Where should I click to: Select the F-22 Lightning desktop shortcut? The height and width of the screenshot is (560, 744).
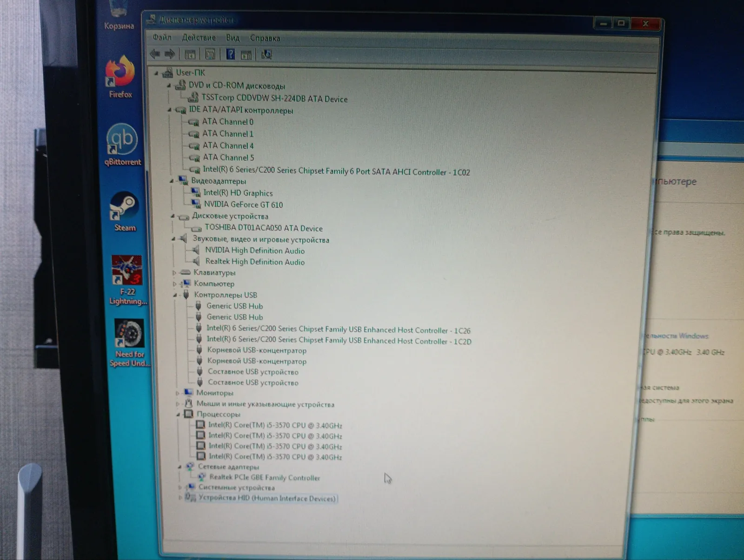pos(127,280)
